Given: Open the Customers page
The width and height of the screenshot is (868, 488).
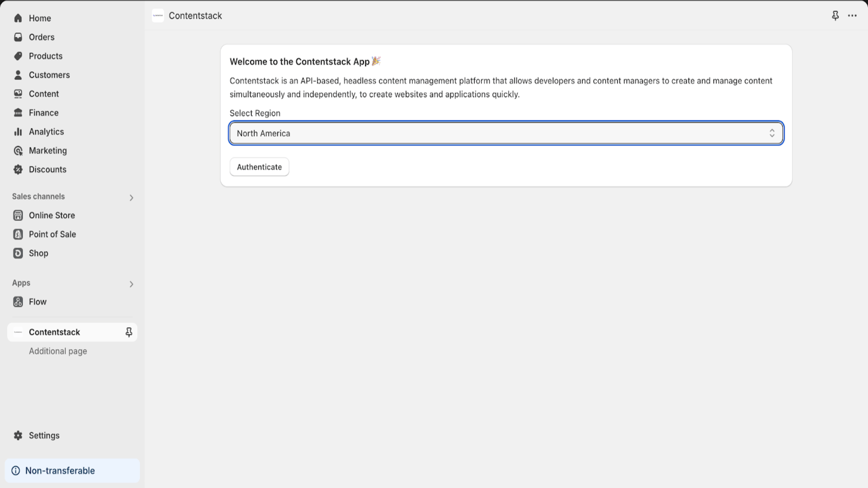Looking at the screenshot, I should pos(49,75).
